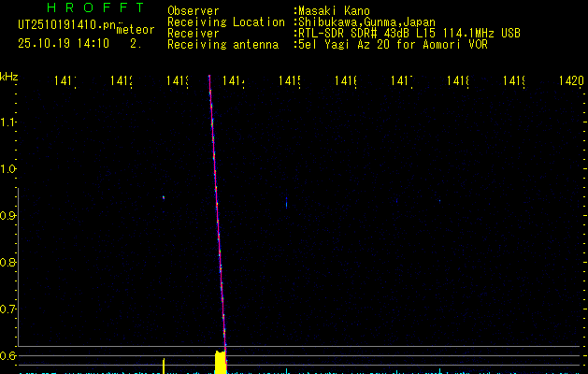Viewport: 588px width, 374px height.
Task: Click the HROFFT title text
Action: [95, 8]
